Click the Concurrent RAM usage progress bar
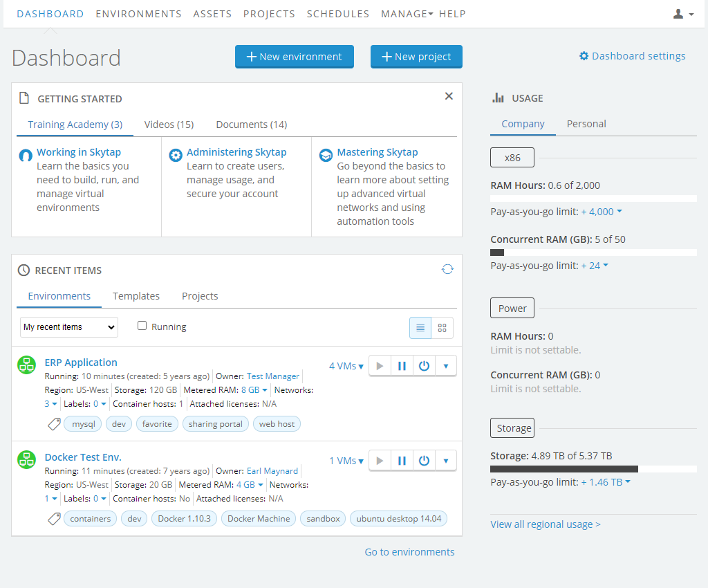Viewport: 708px width, 588px height. [x=593, y=252]
